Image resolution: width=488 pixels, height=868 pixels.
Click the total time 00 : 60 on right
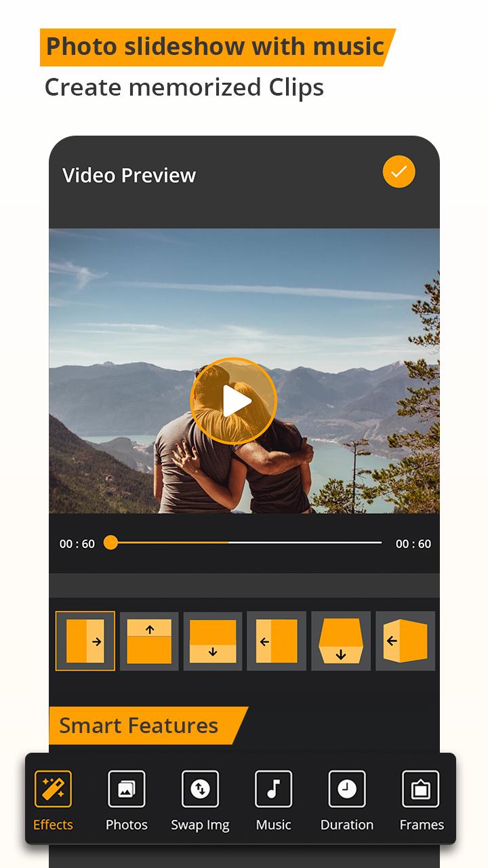click(413, 544)
